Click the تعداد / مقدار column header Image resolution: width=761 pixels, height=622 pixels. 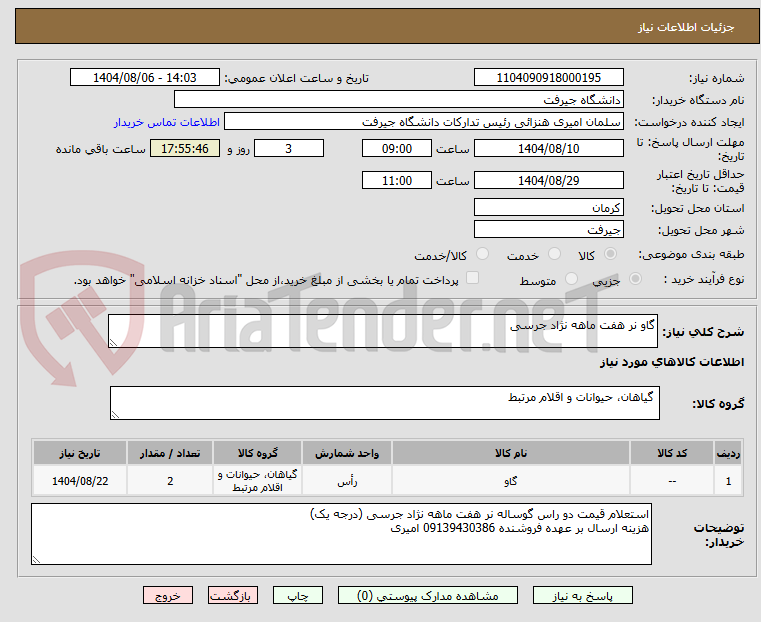coord(170,453)
